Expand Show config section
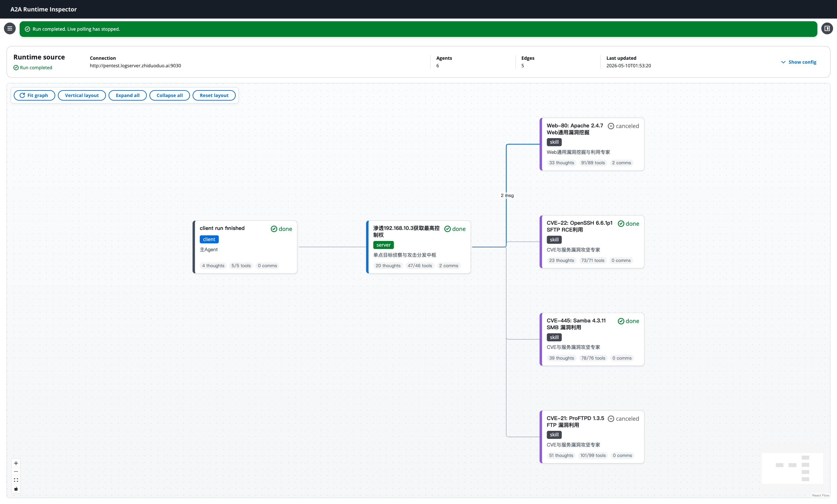 pos(799,62)
